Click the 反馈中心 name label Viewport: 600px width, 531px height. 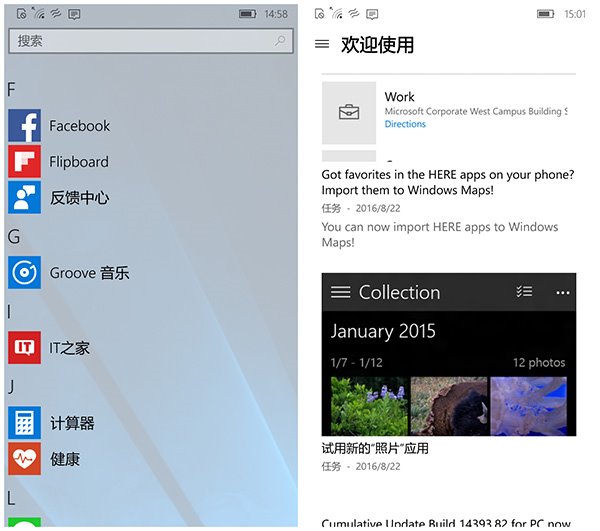tap(80, 198)
